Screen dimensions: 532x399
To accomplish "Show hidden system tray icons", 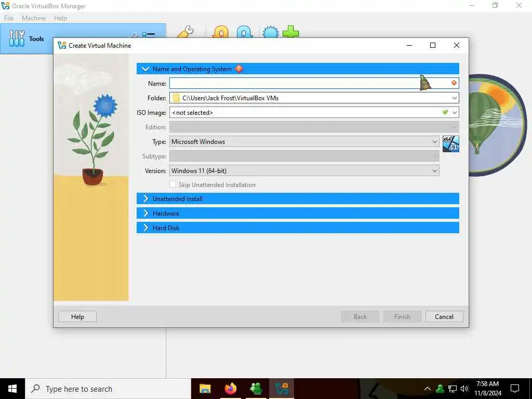I will tap(428, 389).
